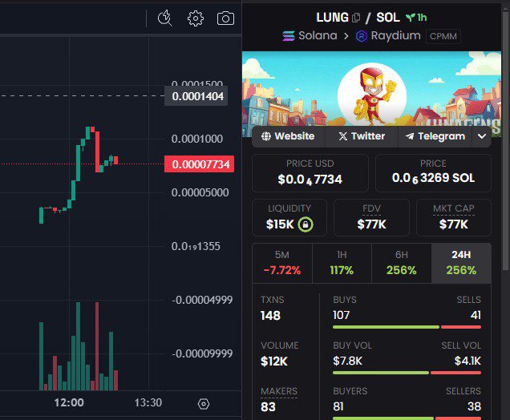Copy LUNG token address icon
Image resolution: width=510 pixels, height=420 pixels.
(356, 18)
